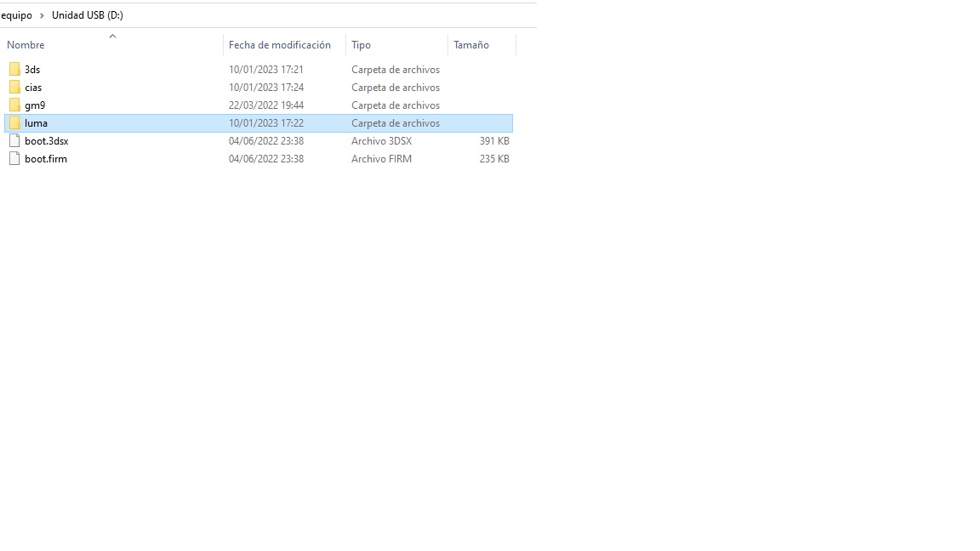Select the '3ds' folder name
The image size is (980, 551).
[x=32, y=70]
